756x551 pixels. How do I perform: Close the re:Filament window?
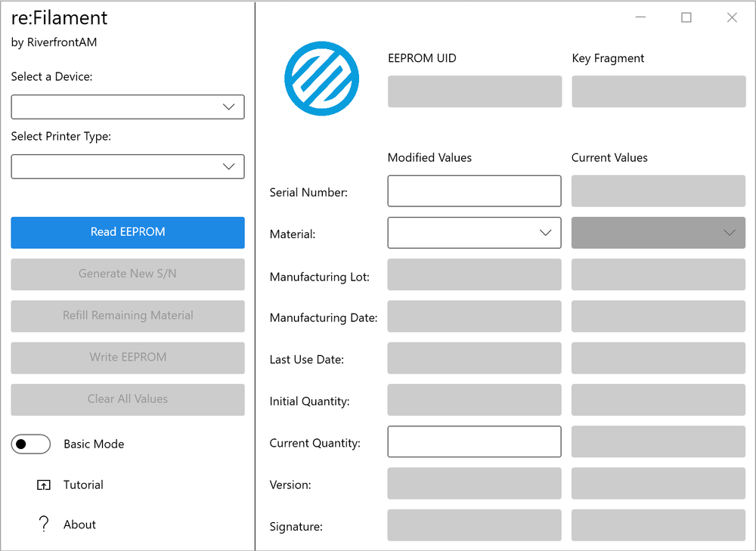tap(732, 17)
